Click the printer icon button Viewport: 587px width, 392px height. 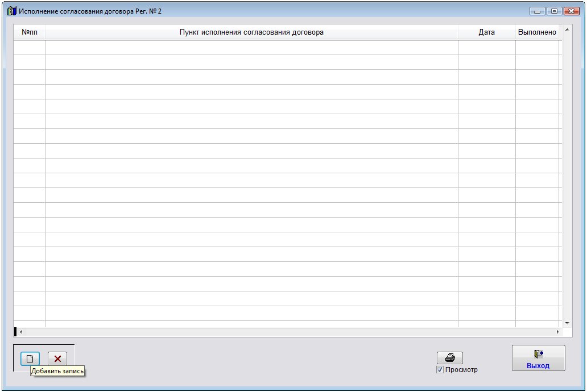coord(449,357)
